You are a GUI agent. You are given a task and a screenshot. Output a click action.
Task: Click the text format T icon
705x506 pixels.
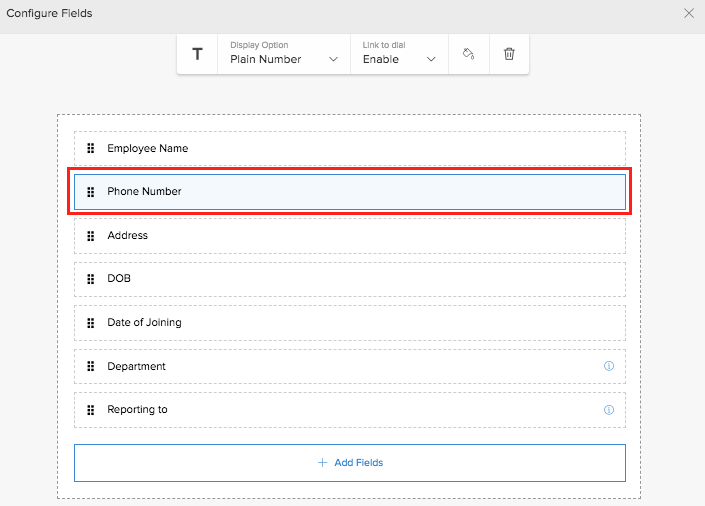click(197, 54)
